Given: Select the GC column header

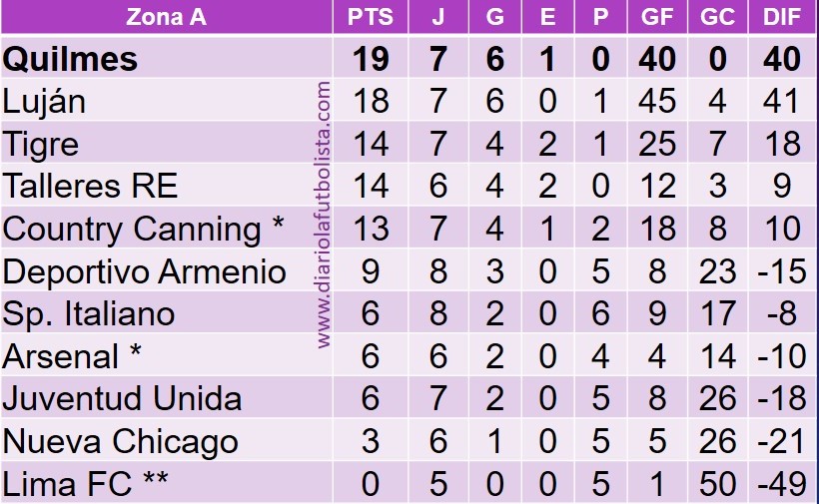Looking at the screenshot, I should pyautogui.click(x=717, y=17).
